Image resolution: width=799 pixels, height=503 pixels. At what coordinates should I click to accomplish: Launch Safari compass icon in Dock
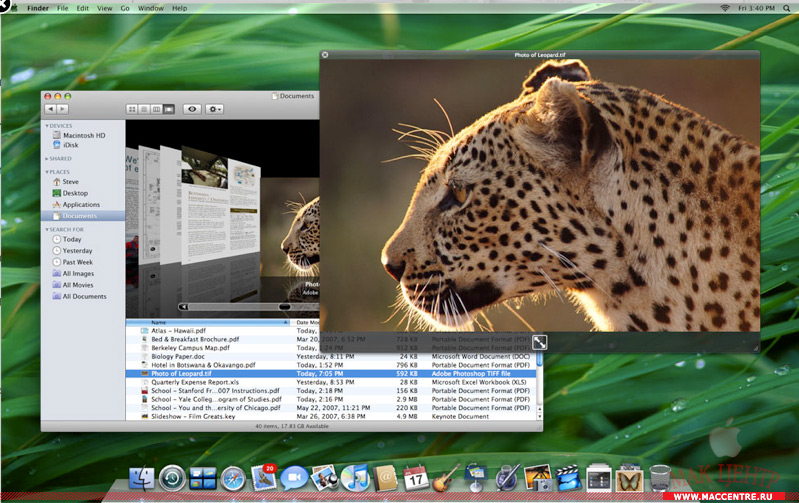tap(233, 479)
